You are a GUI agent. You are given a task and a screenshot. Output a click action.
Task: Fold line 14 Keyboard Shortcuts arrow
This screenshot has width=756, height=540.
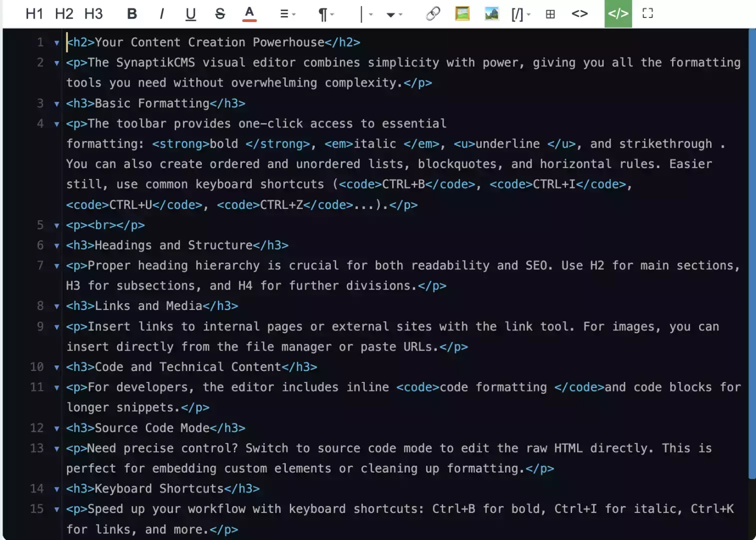(56, 489)
